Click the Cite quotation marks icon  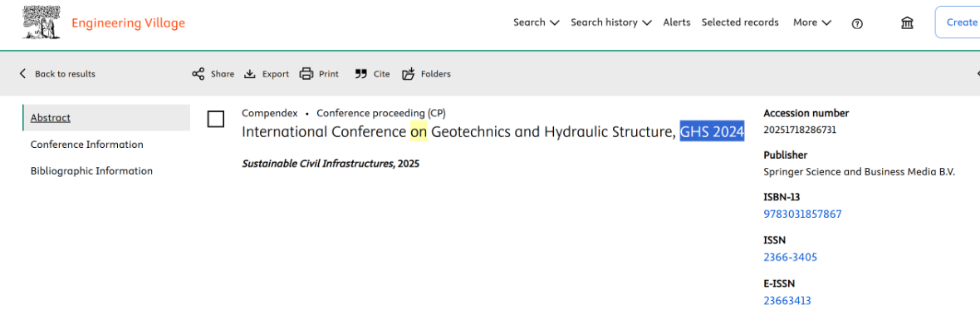pos(360,74)
